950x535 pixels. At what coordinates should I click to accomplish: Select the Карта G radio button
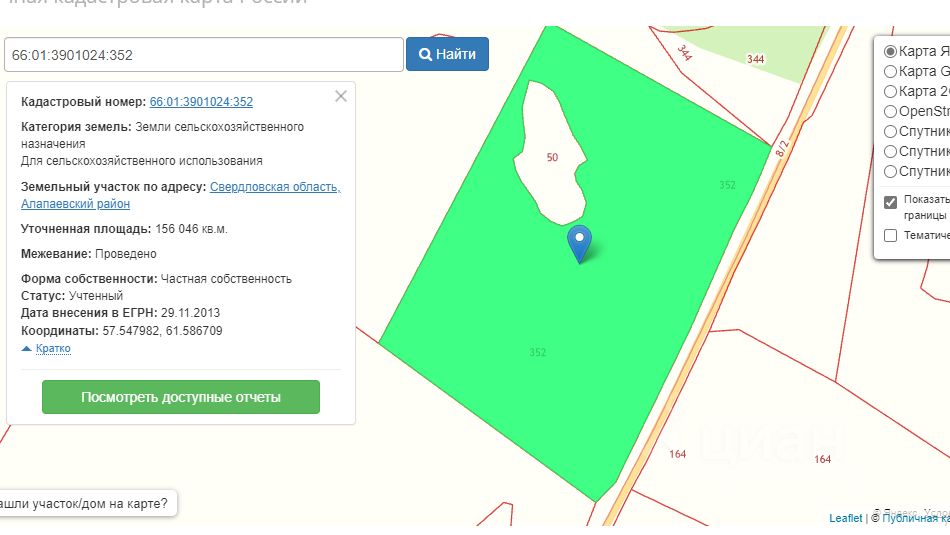coord(890,71)
